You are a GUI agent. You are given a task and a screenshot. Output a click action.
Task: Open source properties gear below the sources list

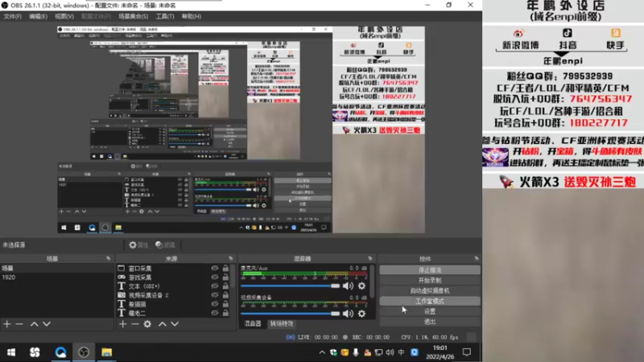point(147,324)
